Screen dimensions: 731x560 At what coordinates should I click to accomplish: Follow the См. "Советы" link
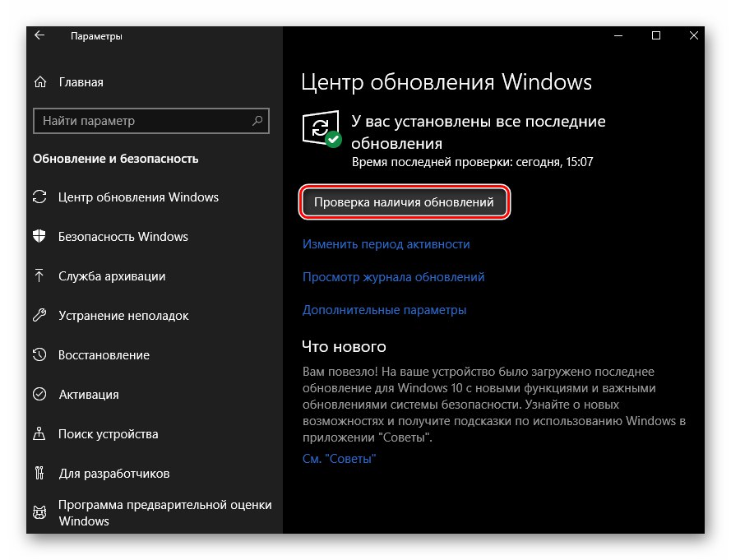click(339, 459)
